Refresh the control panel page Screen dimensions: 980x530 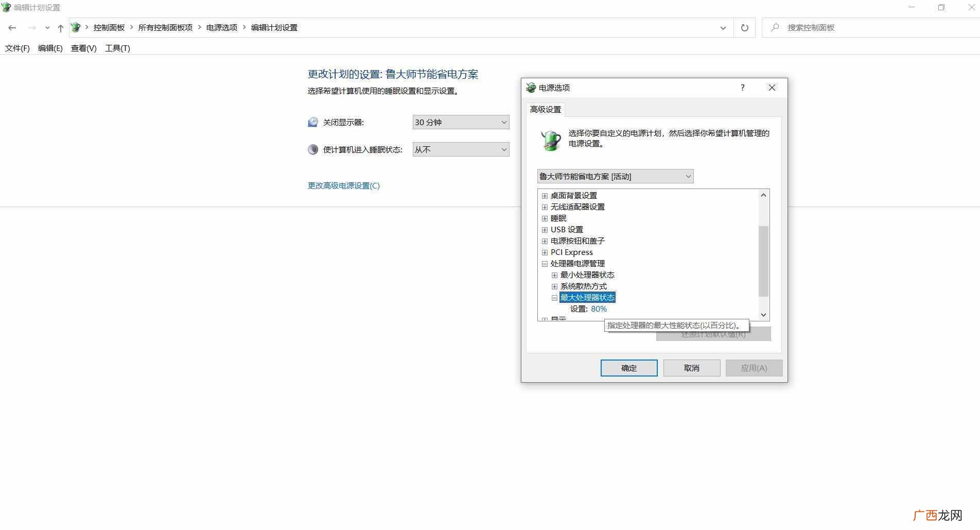click(x=744, y=28)
